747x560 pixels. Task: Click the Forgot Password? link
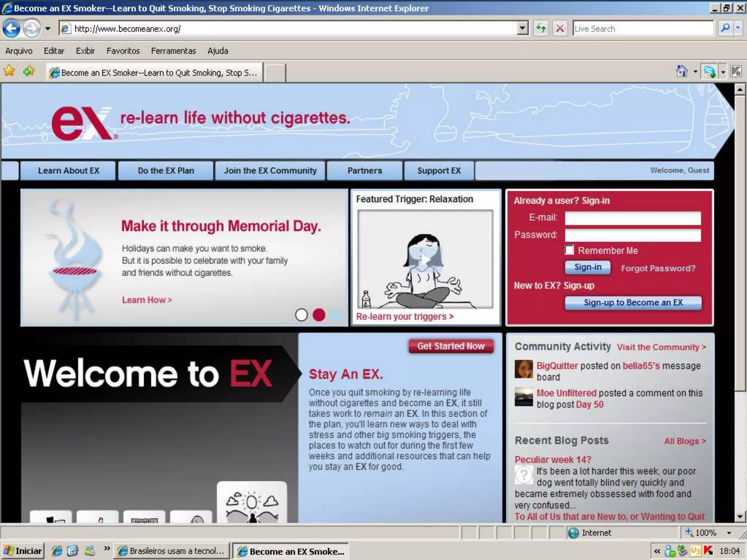point(658,268)
